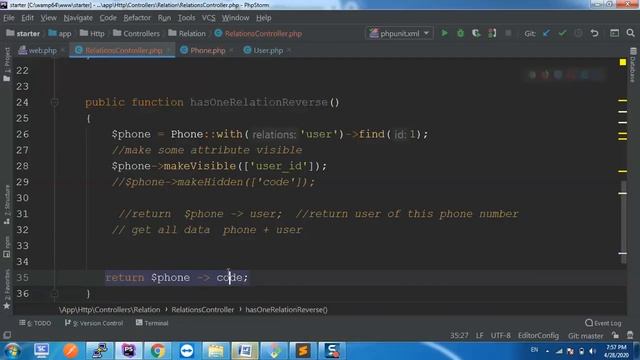Click fold end marker at line 36
The height and width of the screenshot is (360, 640).
tap(54, 293)
